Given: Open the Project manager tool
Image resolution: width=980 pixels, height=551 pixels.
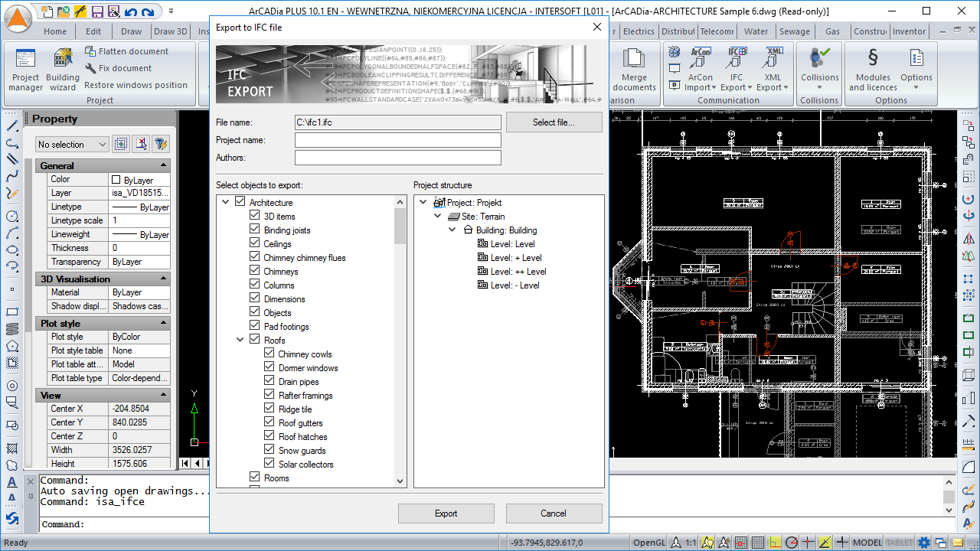Looking at the screenshot, I should pos(25,69).
